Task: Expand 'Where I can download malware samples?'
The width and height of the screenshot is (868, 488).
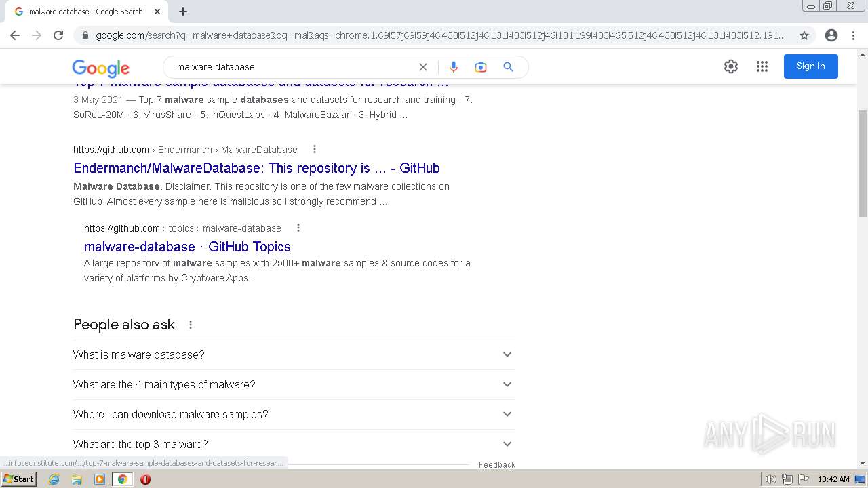Action: tap(294, 414)
